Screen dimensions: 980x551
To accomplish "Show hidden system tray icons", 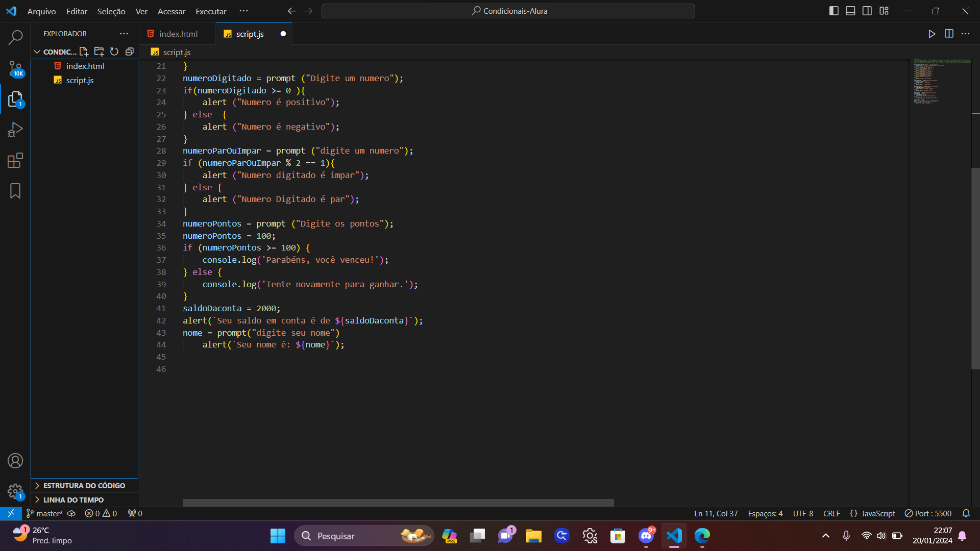I will point(825,536).
